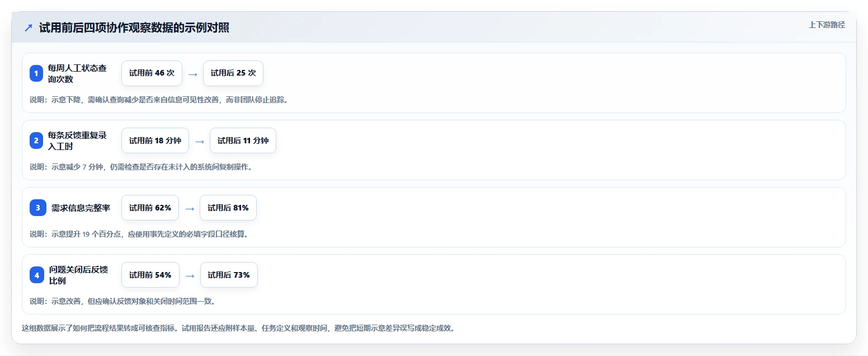Click the 试用前 54% chip
Screen dimensions: 868x356
pos(150,275)
